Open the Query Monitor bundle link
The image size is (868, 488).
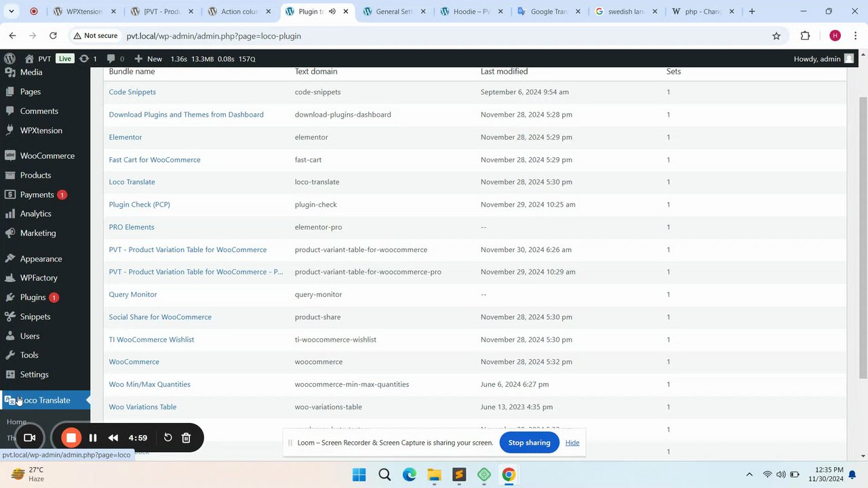[133, 295]
